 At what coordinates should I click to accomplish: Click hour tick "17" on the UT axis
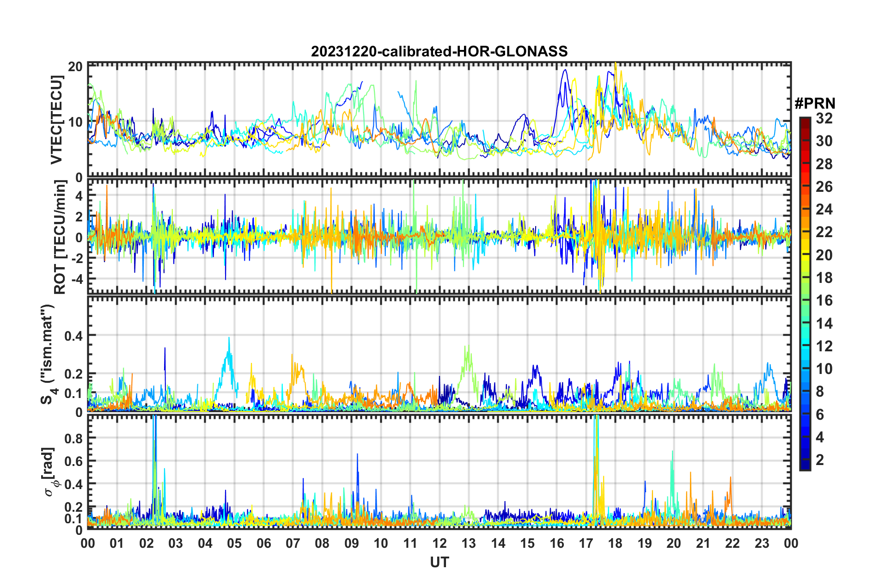(586, 543)
